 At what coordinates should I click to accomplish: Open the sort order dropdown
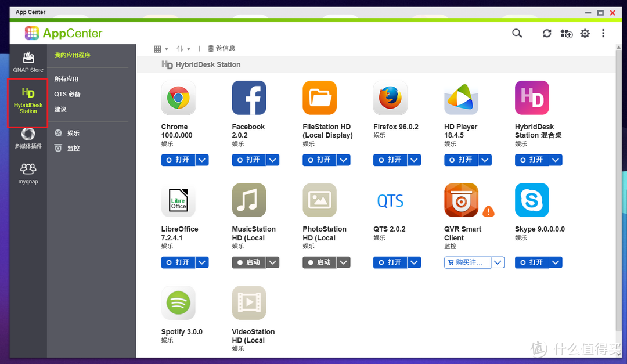pos(183,49)
